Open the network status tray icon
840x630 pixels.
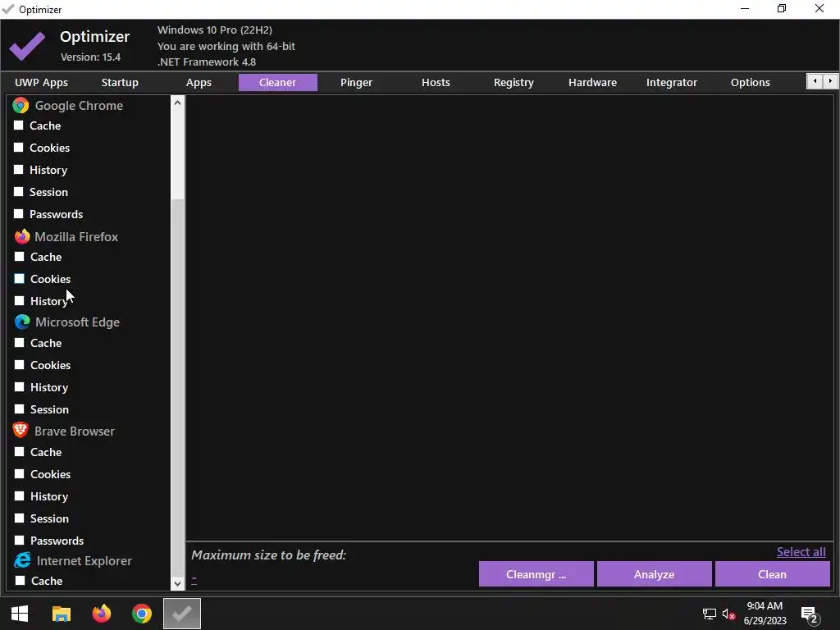(710, 614)
